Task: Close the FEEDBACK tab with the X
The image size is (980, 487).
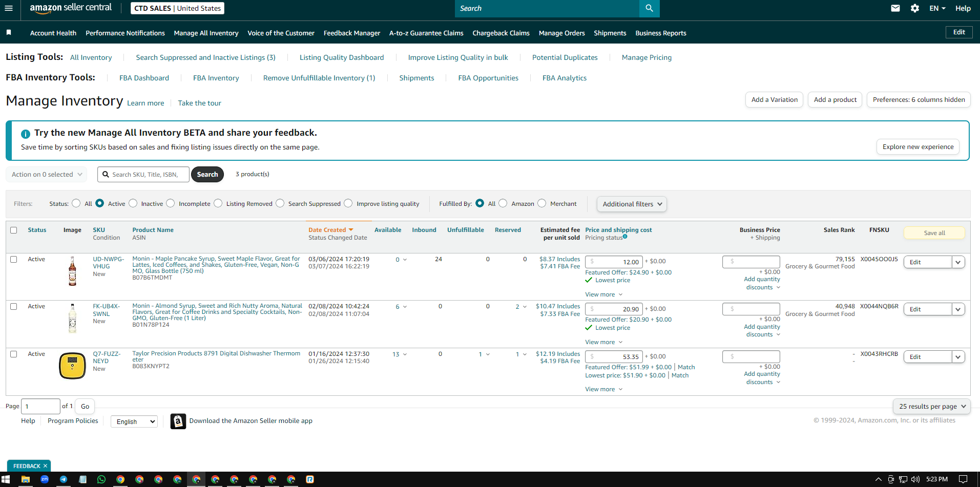Action: [x=45, y=466]
